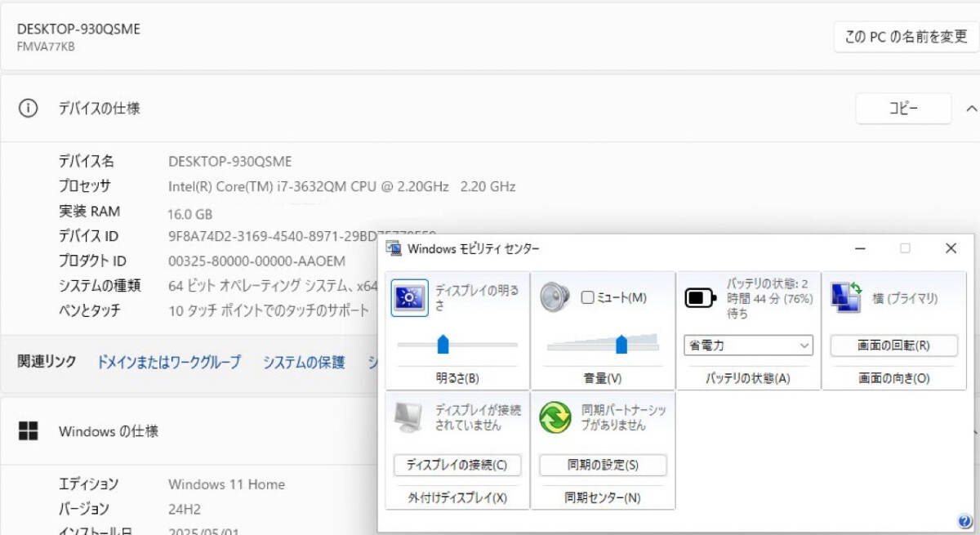
Task: Click the ディスプレイが接続されていません text
Action: point(478,417)
